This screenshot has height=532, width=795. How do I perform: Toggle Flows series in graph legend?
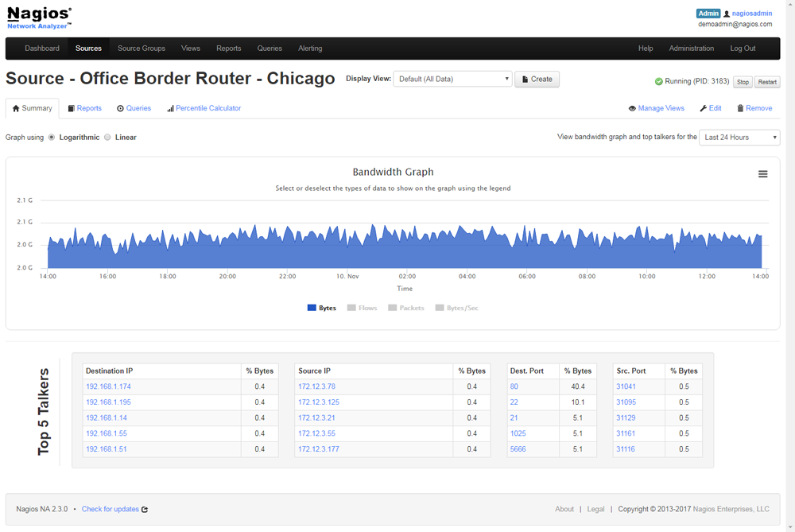[362, 308]
